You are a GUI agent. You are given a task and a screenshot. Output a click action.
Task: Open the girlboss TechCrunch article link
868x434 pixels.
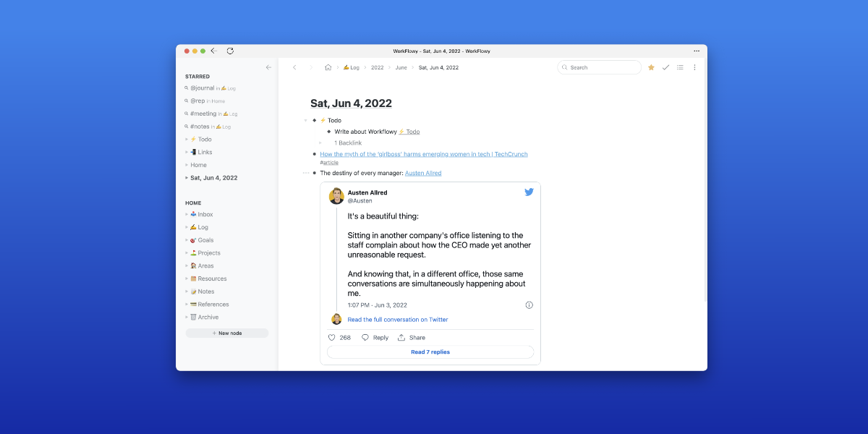(x=424, y=154)
